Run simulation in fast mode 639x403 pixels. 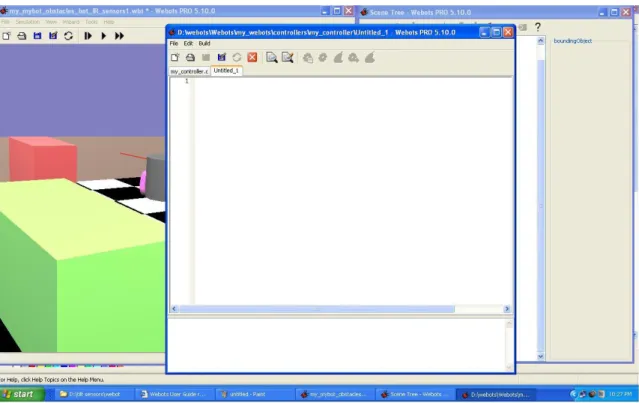(x=119, y=36)
